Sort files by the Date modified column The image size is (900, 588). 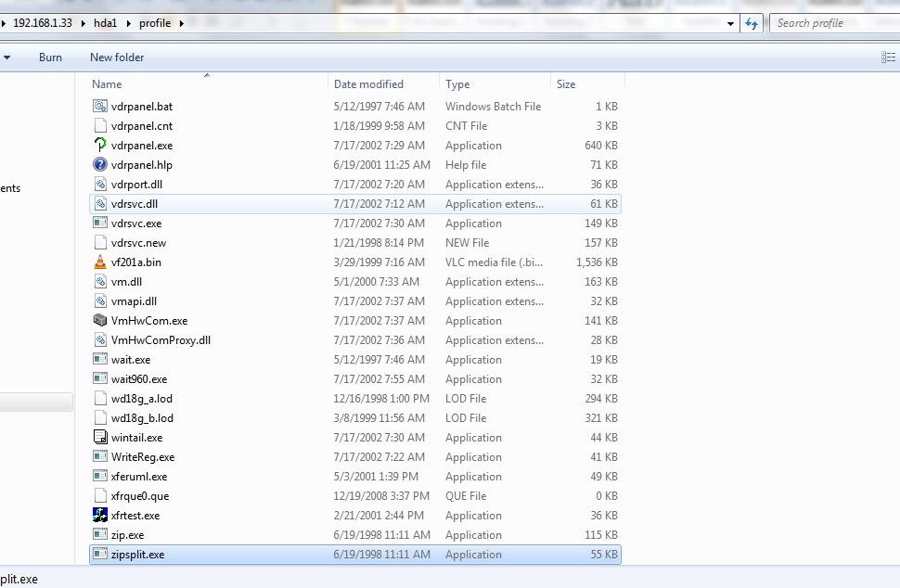tap(368, 84)
